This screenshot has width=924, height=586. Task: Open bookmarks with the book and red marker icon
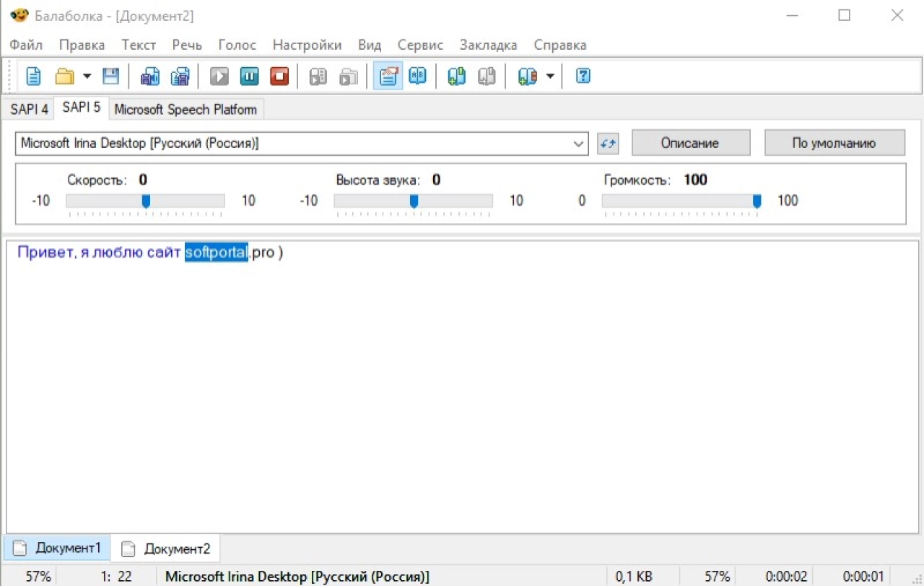[527, 76]
